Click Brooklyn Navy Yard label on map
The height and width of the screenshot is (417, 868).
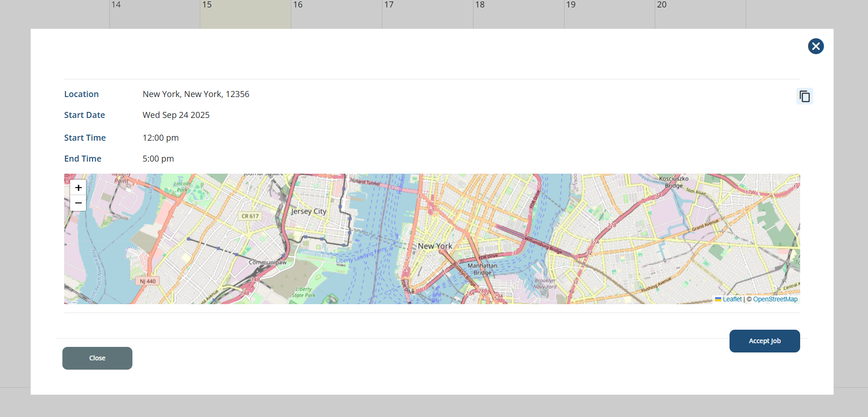coord(545,284)
